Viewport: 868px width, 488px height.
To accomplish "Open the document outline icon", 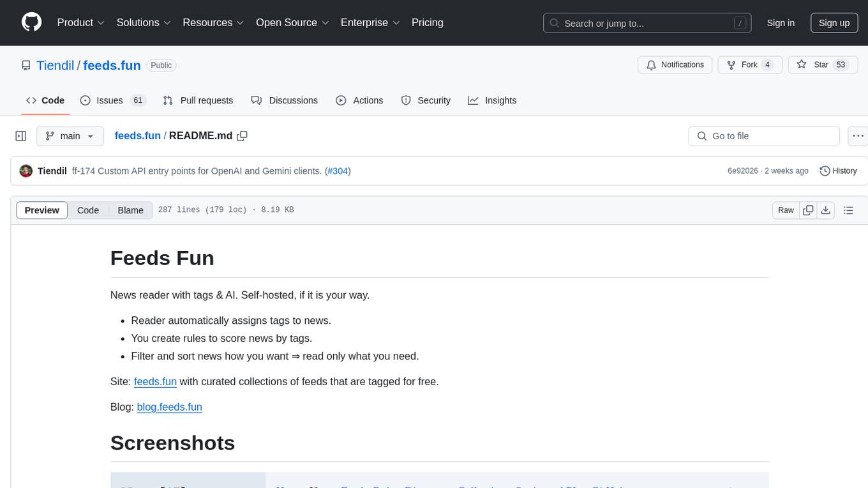I will 848,210.
